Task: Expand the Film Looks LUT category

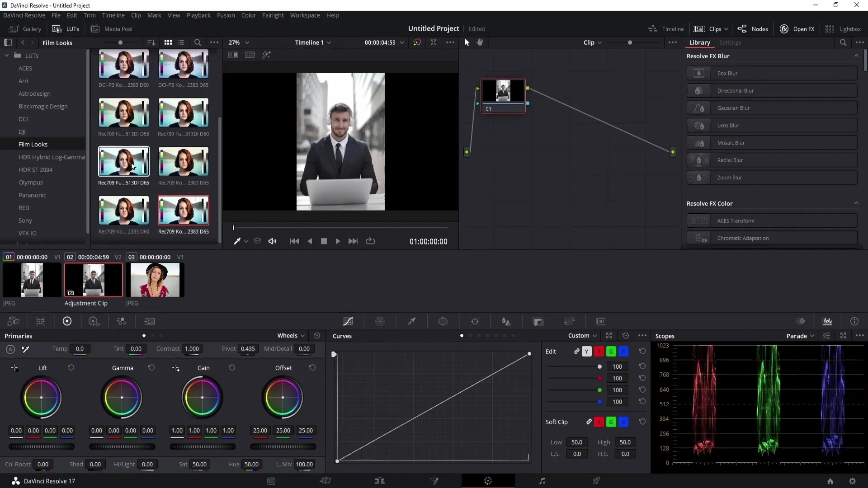Action: 33,144
